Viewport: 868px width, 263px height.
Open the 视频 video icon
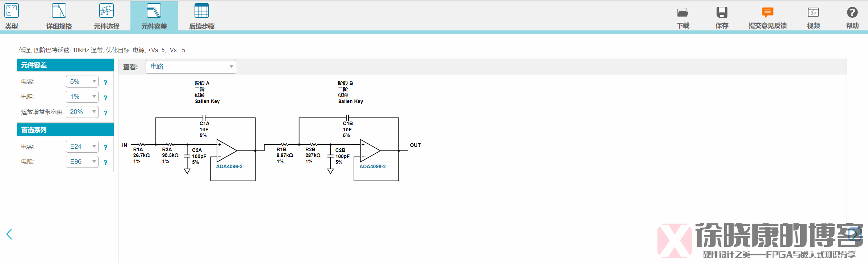(x=813, y=12)
